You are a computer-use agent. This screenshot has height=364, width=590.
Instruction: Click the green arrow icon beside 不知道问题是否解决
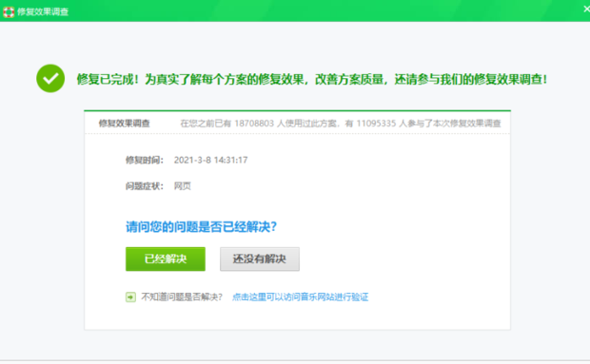pos(130,297)
